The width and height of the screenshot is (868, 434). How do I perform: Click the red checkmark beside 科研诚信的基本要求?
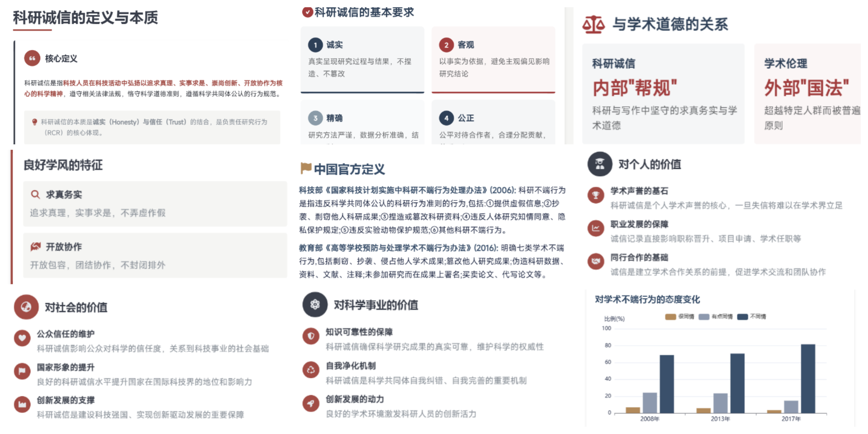pyautogui.click(x=307, y=12)
